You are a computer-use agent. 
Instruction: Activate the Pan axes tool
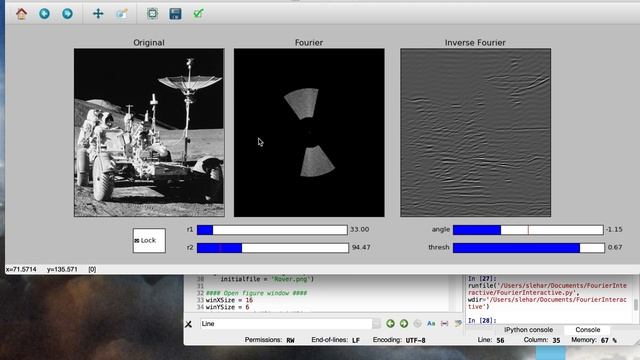click(98, 14)
